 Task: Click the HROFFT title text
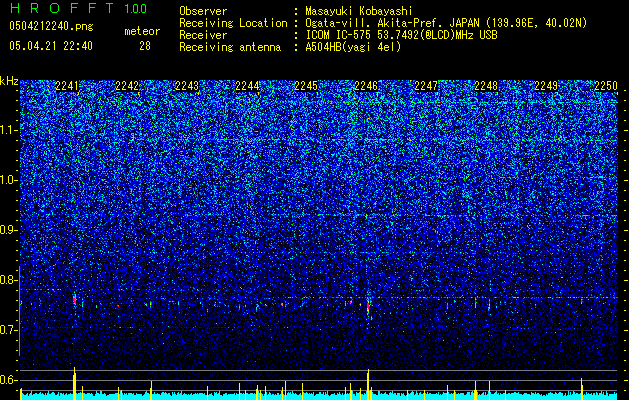point(62,8)
